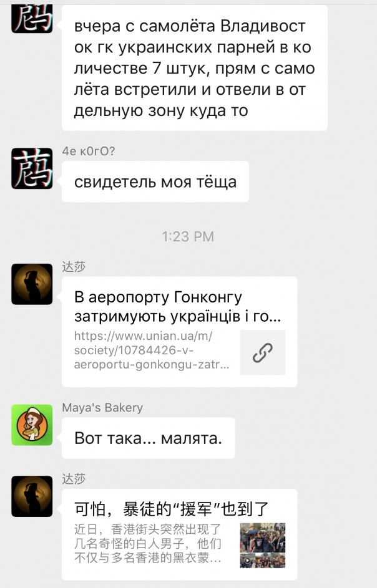Tap the 近日，香港街头 article description
Viewport: 377px width, 588px height.
(x=148, y=543)
